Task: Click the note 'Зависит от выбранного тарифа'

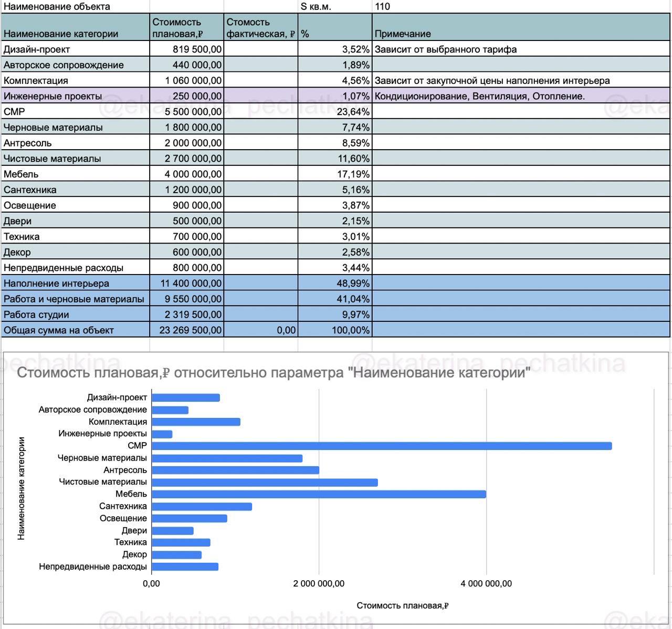Action: click(x=521, y=49)
